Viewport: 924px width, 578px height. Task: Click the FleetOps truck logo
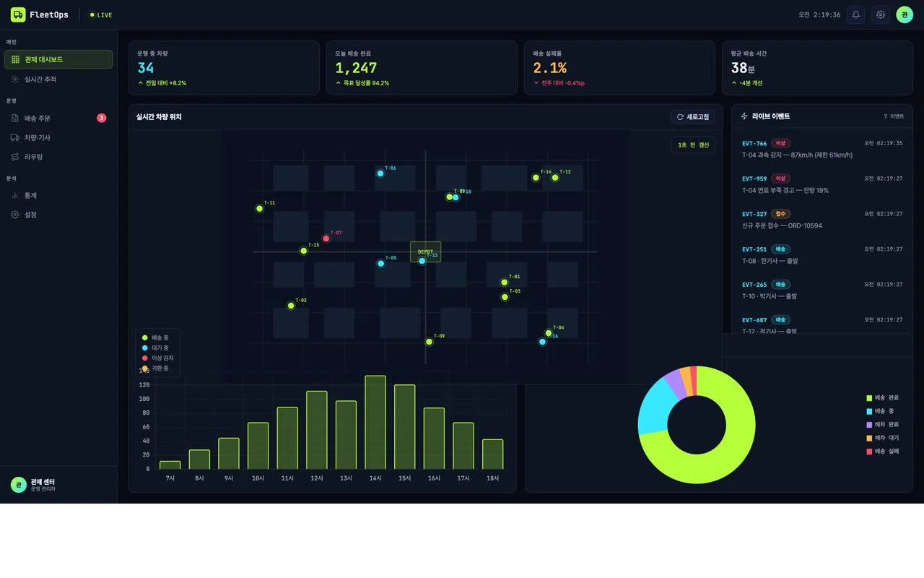click(x=18, y=14)
